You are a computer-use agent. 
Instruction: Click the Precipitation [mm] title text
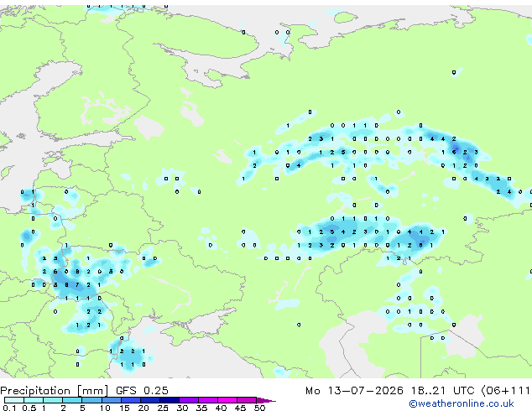tap(55, 391)
